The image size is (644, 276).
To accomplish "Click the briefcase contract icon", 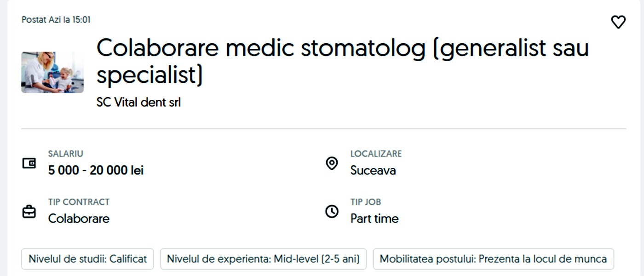I will tap(29, 212).
